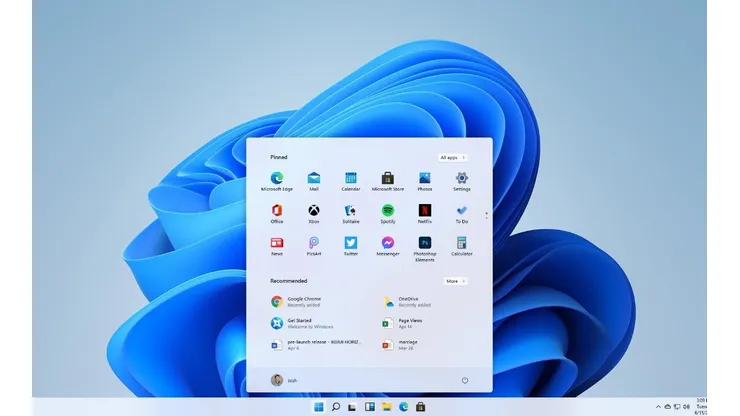
Task: Click the taskbar clock and date
Action: click(701, 406)
